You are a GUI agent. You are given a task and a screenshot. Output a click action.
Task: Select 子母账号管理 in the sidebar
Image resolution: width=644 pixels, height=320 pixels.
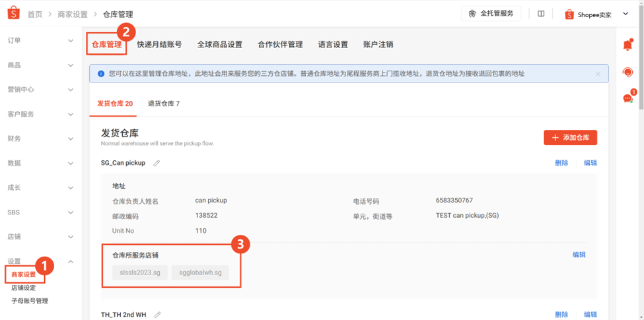click(x=30, y=301)
